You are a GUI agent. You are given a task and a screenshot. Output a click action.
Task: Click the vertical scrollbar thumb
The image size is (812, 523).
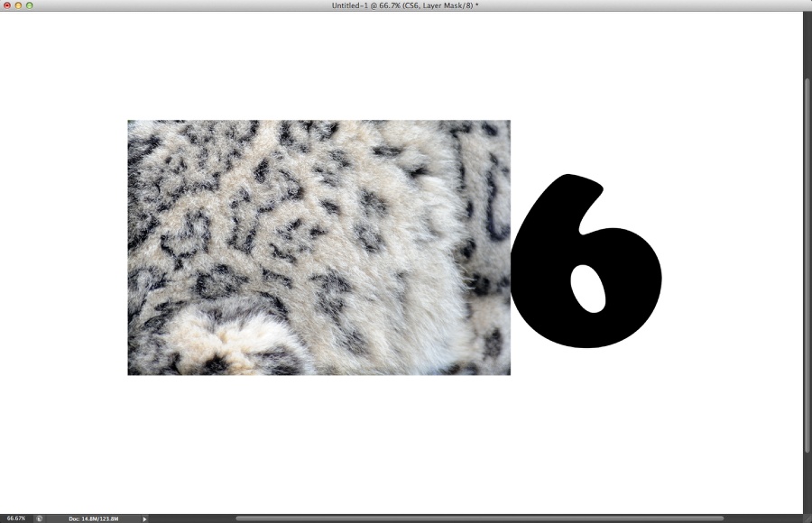807,261
